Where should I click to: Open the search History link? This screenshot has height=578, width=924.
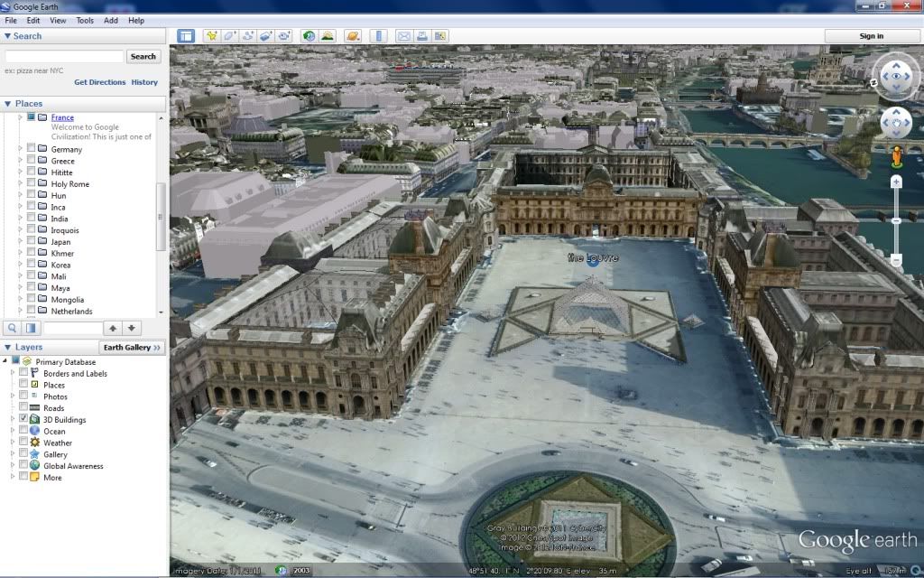[x=144, y=82]
